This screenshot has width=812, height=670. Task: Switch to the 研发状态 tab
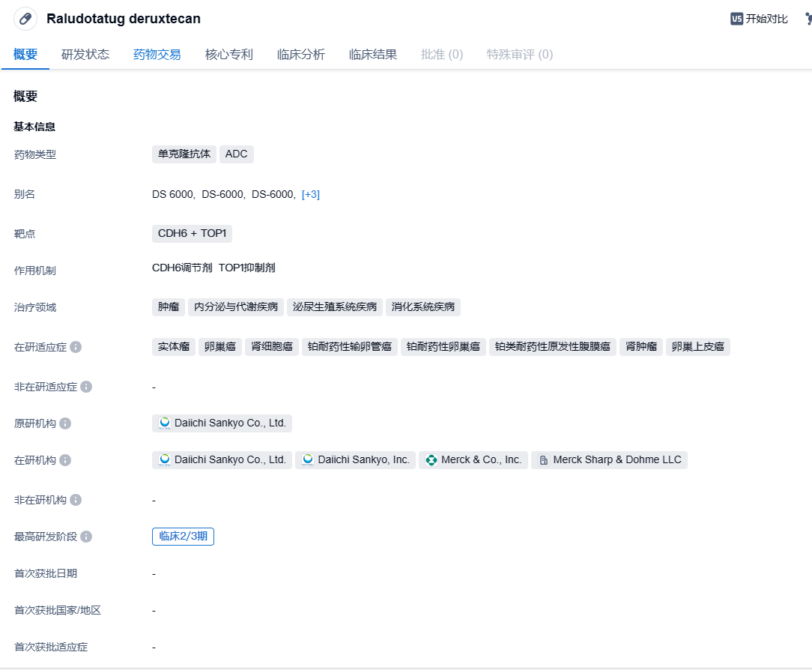(x=85, y=55)
